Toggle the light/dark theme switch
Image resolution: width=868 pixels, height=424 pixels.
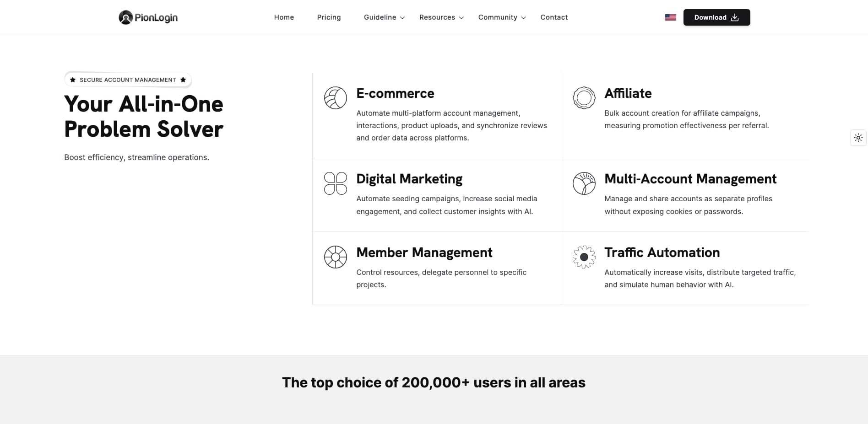click(x=858, y=138)
